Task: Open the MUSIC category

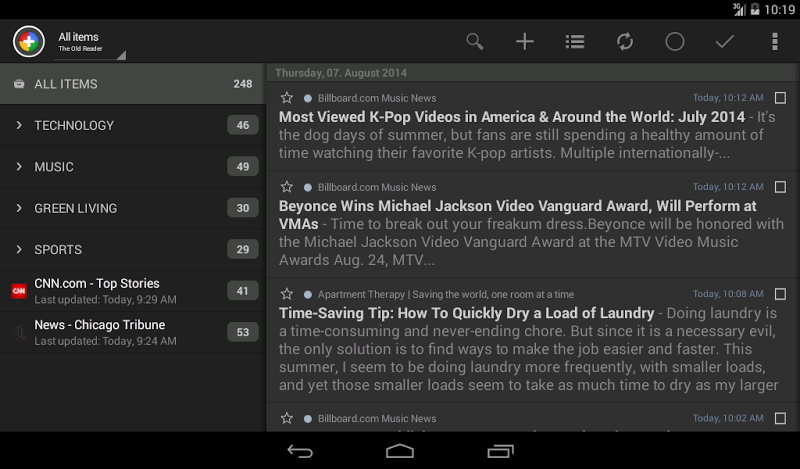Action: click(x=133, y=166)
